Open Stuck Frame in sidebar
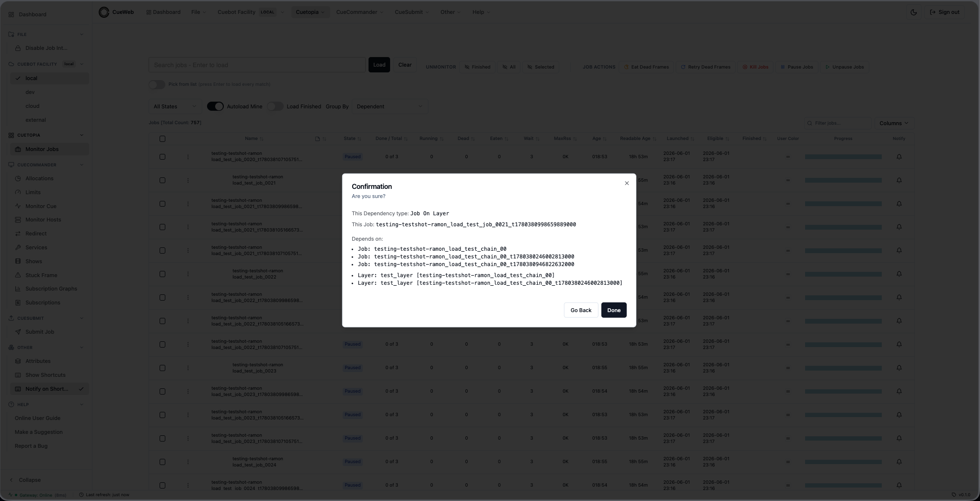 click(x=49, y=275)
